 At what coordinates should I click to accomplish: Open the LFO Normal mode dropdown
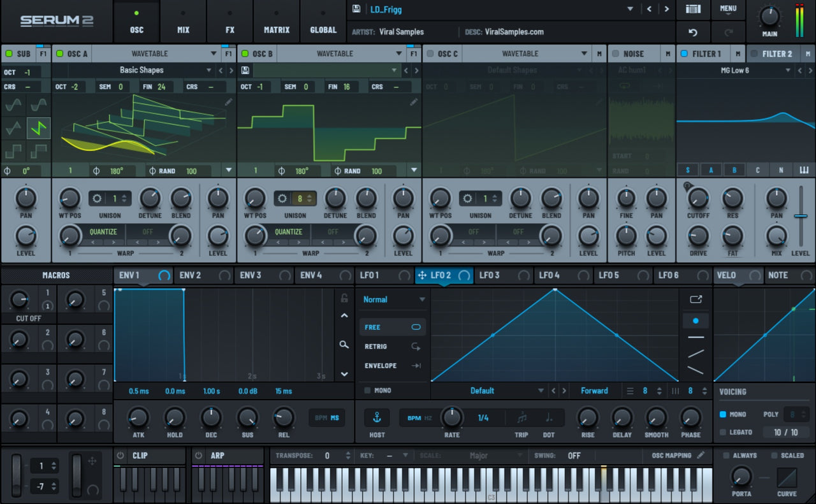click(422, 299)
